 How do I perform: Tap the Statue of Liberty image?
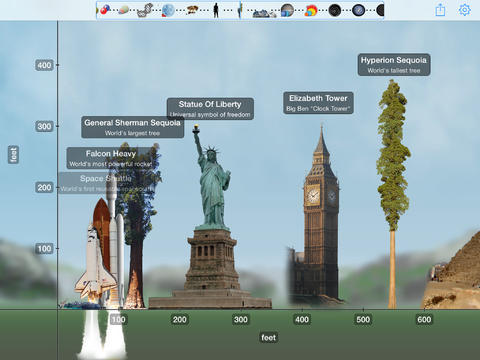[211, 217]
